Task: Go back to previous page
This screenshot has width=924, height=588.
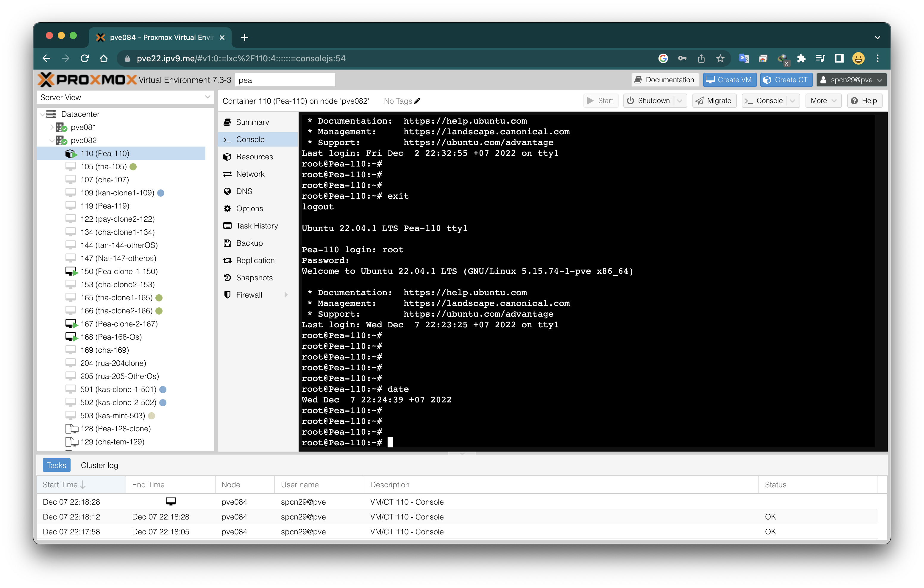Action: [x=46, y=58]
